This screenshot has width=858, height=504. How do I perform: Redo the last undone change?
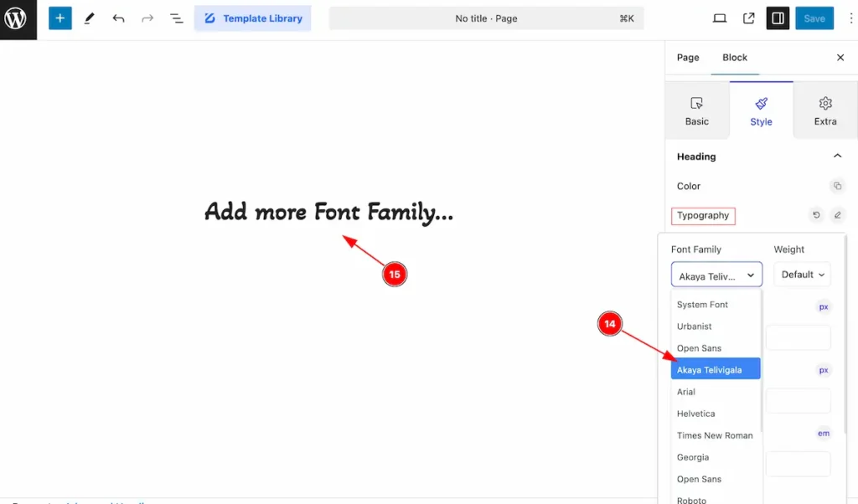pos(147,18)
